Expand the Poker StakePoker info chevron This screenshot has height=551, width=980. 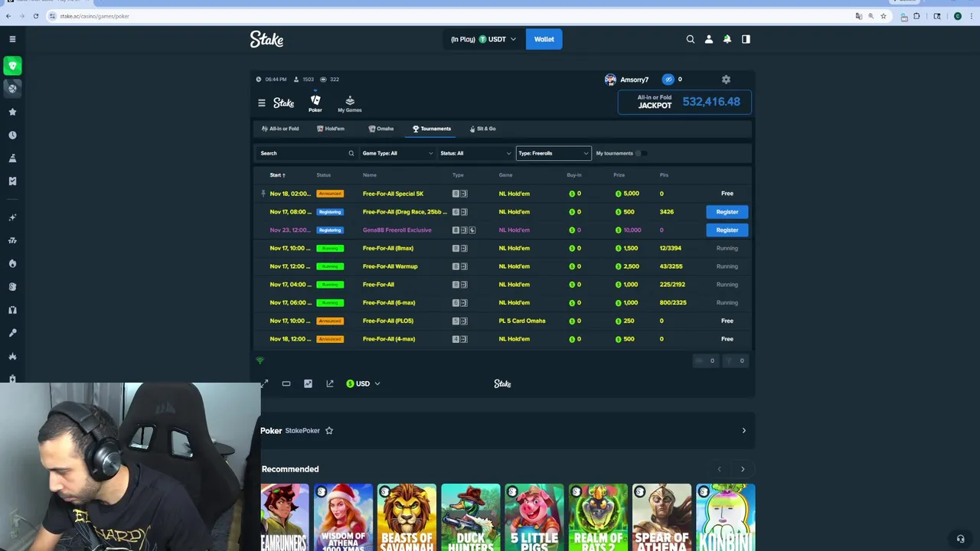point(743,430)
